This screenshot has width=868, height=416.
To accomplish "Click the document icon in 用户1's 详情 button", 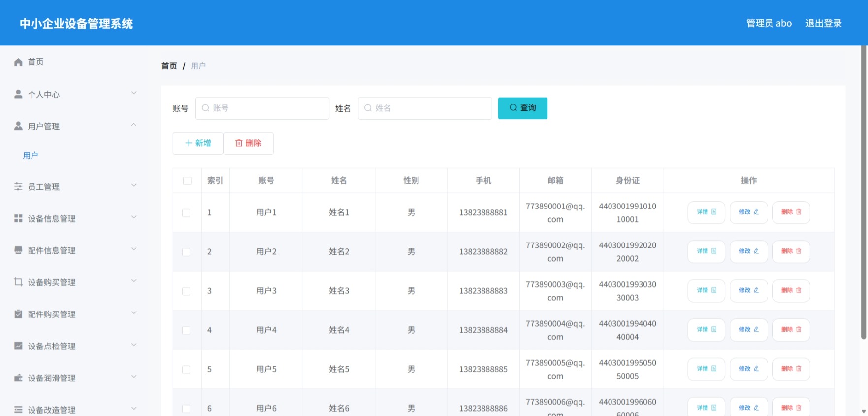I will [714, 212].
